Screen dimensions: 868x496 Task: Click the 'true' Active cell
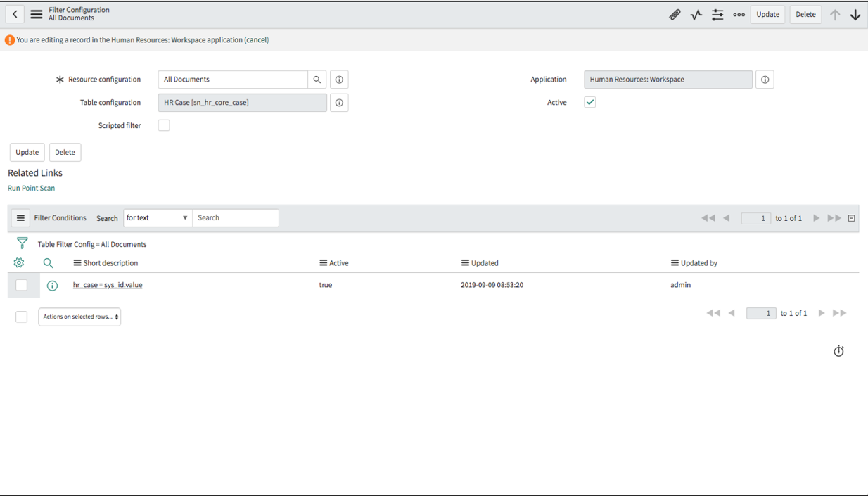click(326, 285)
